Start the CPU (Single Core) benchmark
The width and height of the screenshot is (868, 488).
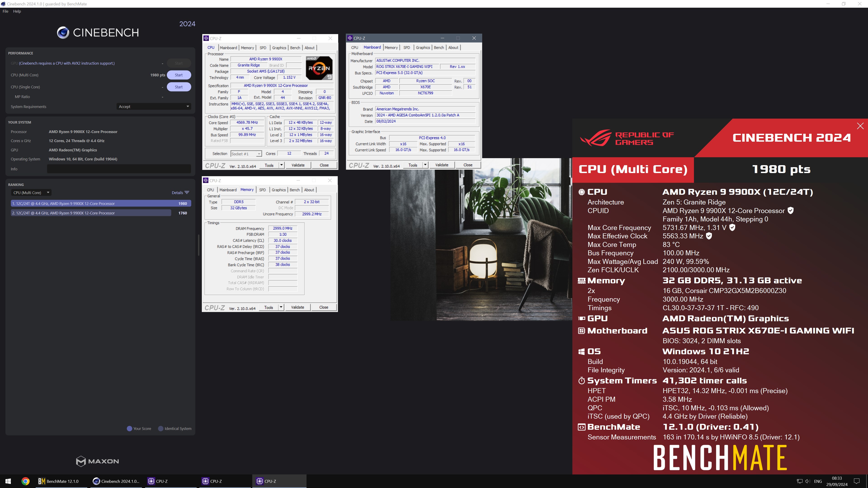(179, 87)
